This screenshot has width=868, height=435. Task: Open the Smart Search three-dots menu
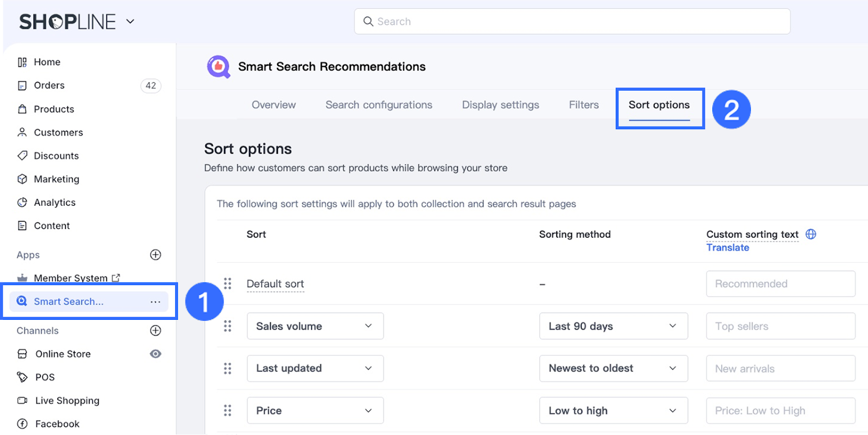click(156, 302)
